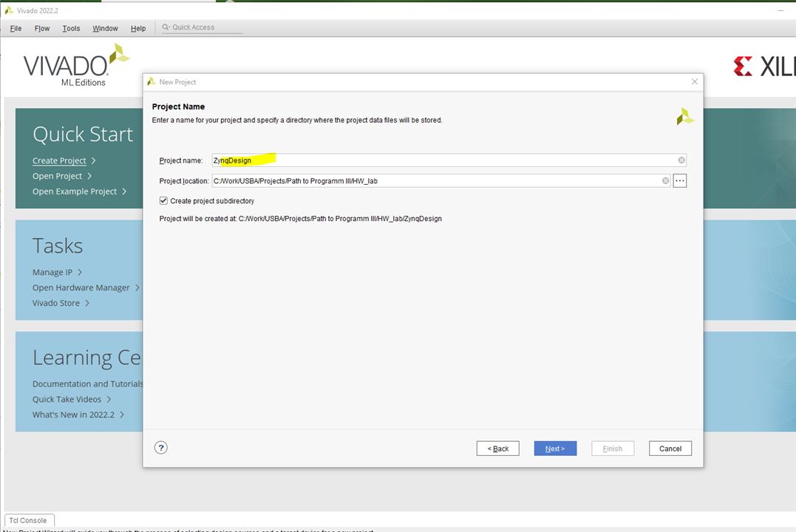Viewport: 796px width, 532px height.
Task: Open What's New in 2022.2 link
Action: click(x=74, y=415)
